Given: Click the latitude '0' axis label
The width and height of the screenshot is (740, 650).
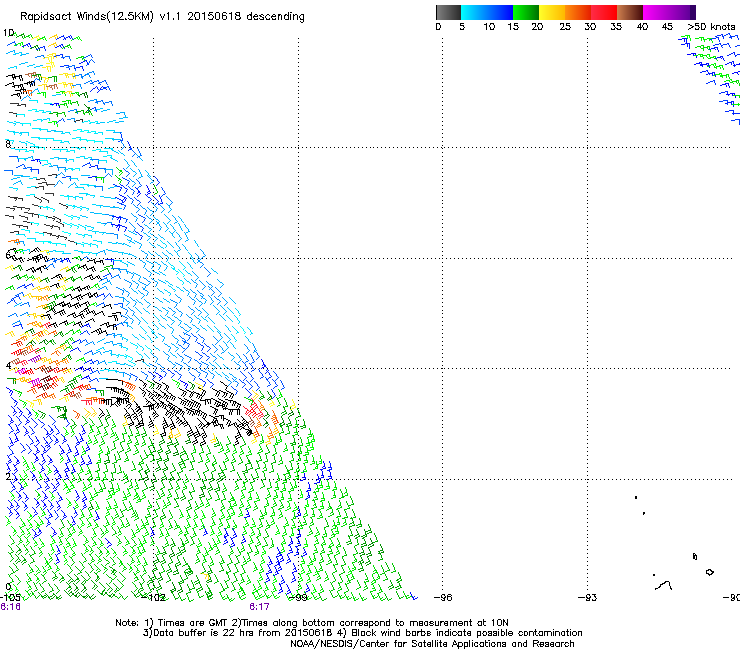Looking at the screenshot, I should click(x=8, y=587).
